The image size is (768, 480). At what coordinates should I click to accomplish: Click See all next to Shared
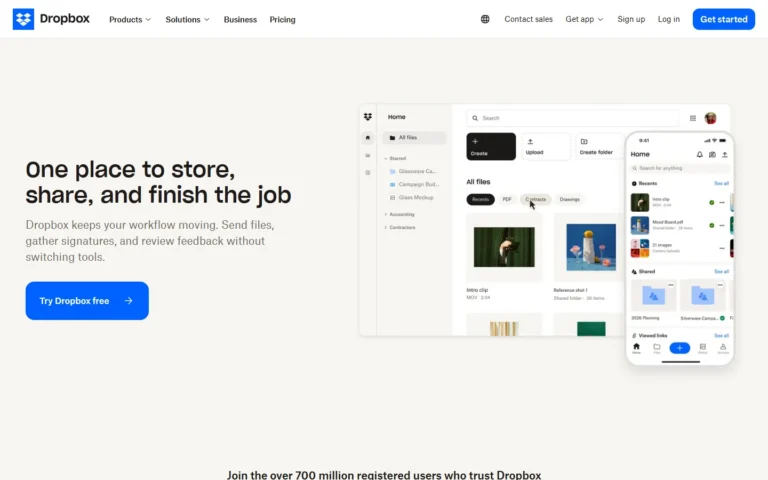click(721, 271)
